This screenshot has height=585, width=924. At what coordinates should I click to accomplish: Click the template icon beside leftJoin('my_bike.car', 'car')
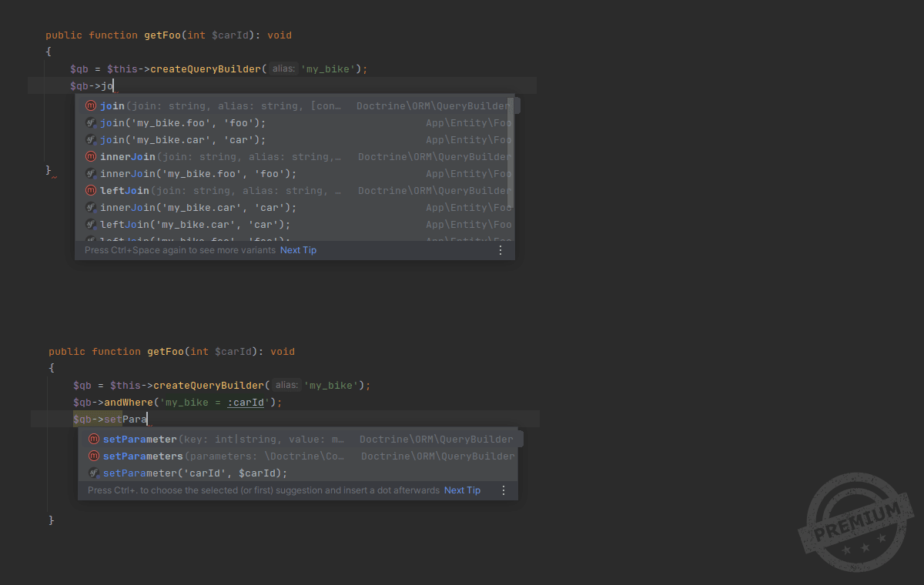tap(91, 225)
